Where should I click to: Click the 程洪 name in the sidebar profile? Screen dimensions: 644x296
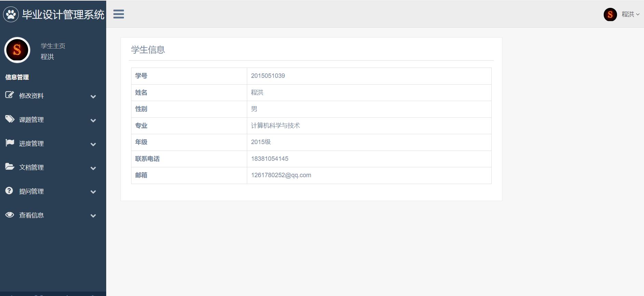[x=47, y=57]
